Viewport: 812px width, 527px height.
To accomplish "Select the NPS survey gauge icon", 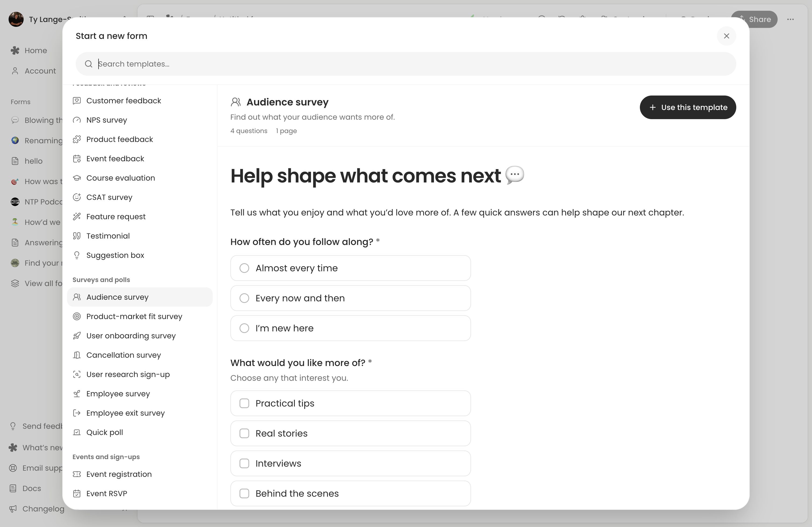I will pos(77,120).
